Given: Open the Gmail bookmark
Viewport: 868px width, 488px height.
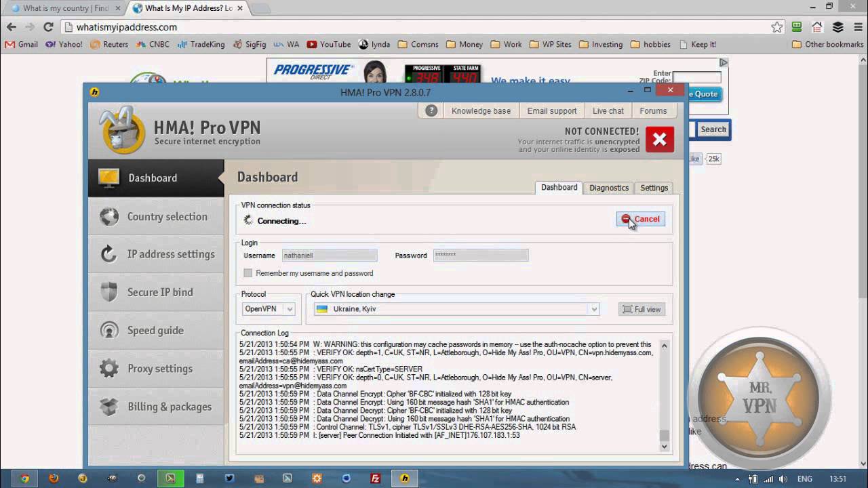Looking at the screenshot, I should click(22, 44).
